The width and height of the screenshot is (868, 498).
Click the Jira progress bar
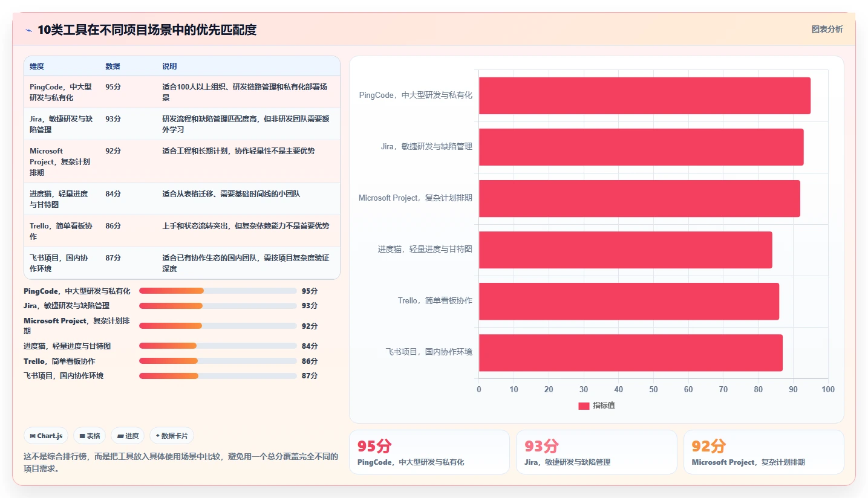(218, 306)
